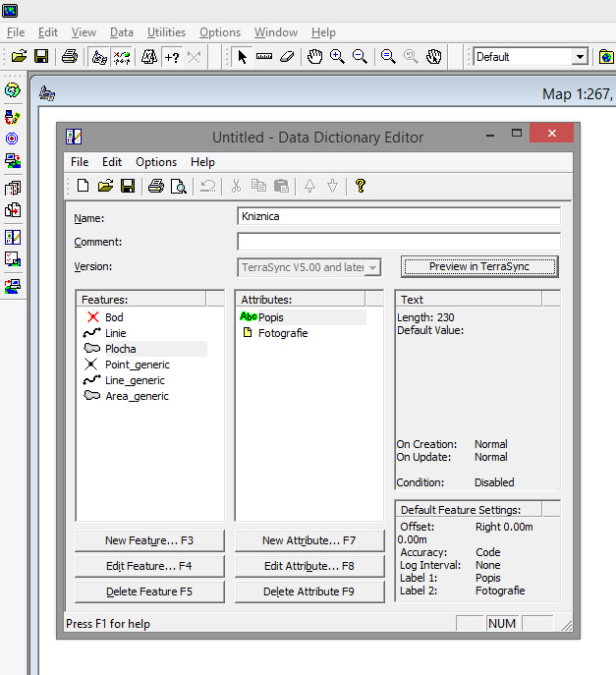Select the arrow Select tool
This screenshot has height=675, width=616.
(242, 56)
